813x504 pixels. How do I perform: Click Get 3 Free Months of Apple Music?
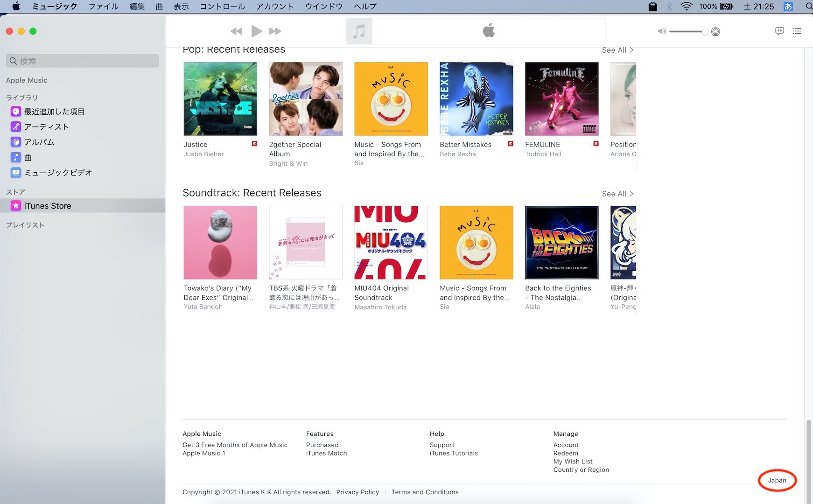(235, 445)
